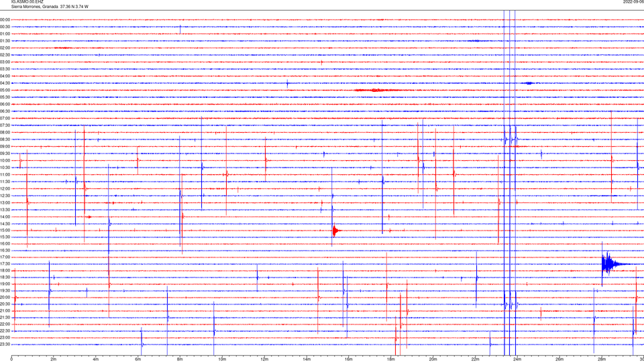Select the 00:00 trace time label
Image resolution: width=644 pixels, height=362 pixels.
pyautogui.click(x=5, y=19)
